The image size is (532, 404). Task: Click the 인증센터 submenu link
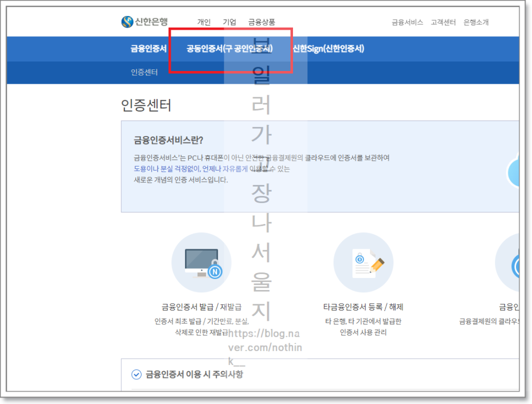[x=144, y=72]
